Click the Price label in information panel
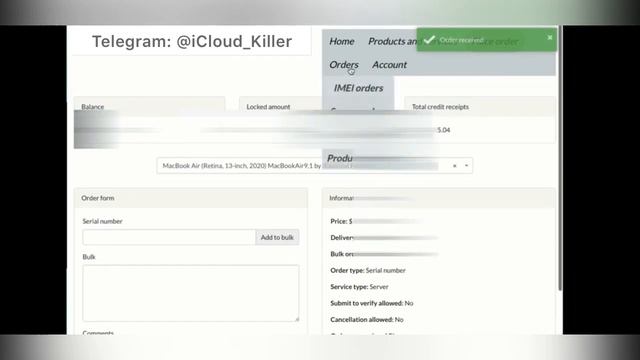640x360 pixels. pos(341,221)
